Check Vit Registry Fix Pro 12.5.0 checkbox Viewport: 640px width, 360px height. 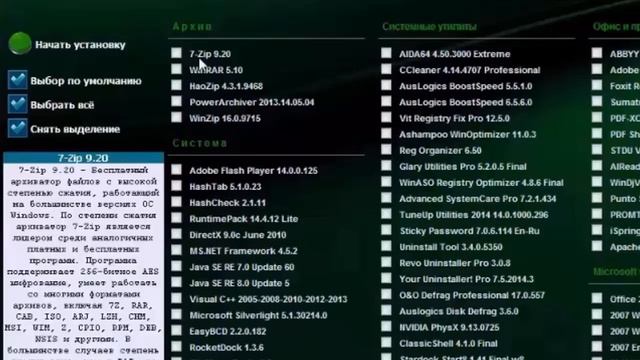[386, 117]
